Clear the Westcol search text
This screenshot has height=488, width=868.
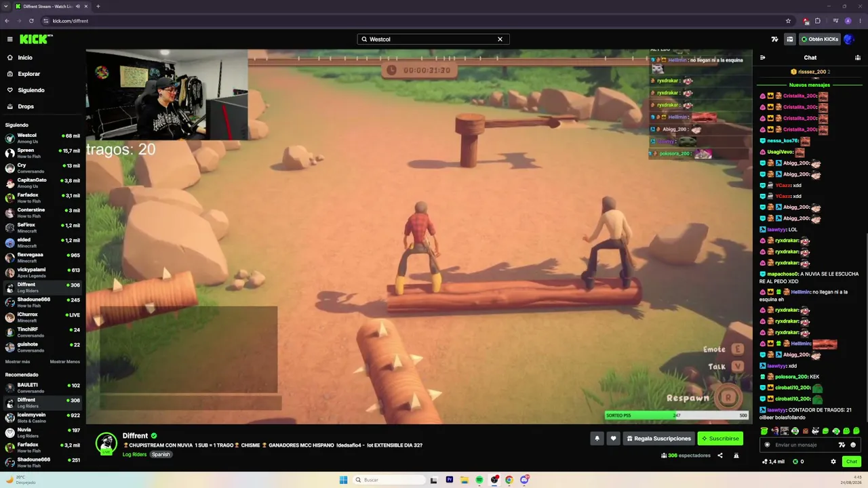[500, 39]
